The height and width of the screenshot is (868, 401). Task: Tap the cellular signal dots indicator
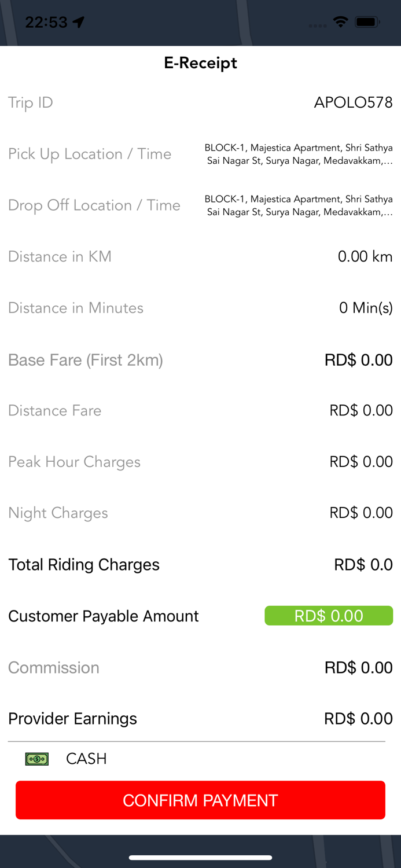[317, 25]
